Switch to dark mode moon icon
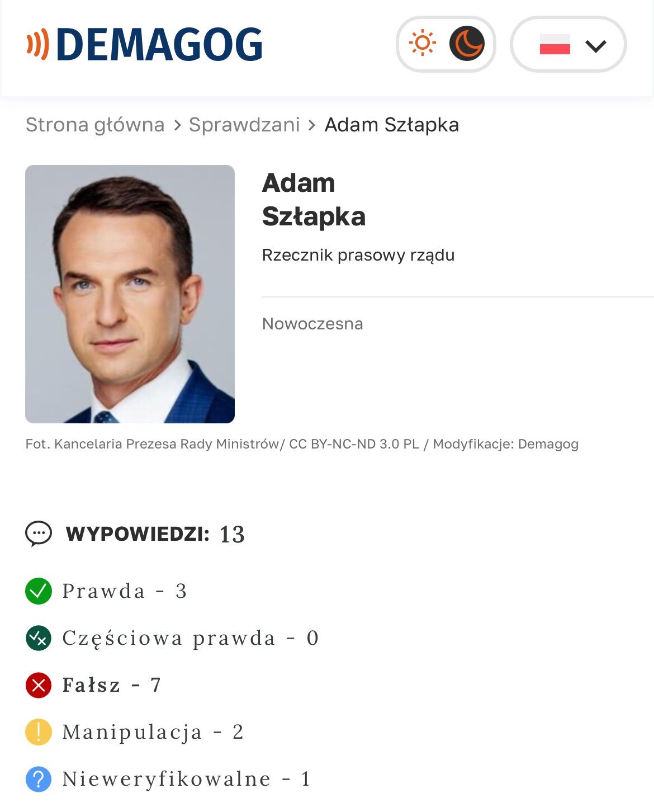 (x=467, y=44)
